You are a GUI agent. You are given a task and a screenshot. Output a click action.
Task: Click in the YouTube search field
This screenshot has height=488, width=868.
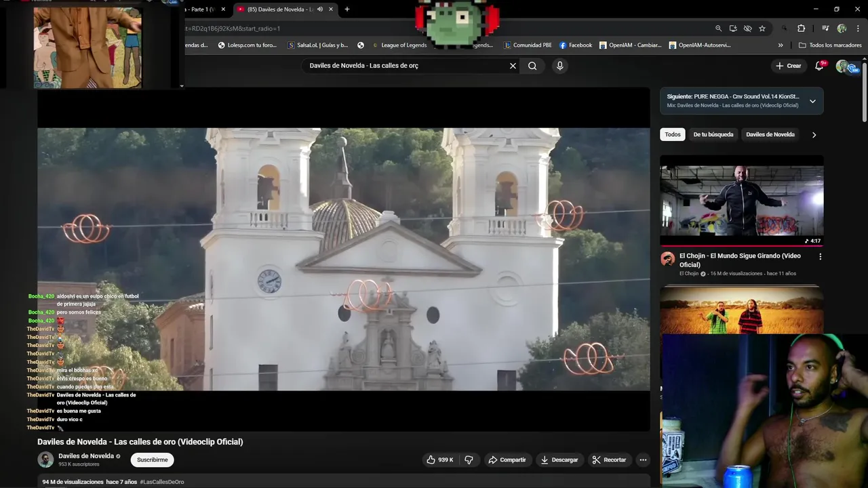coord(406,66)
